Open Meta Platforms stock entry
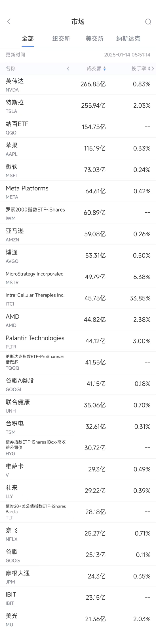Image resolution: width=156 pixels, height=644 pixels. (x=78, y=191)
